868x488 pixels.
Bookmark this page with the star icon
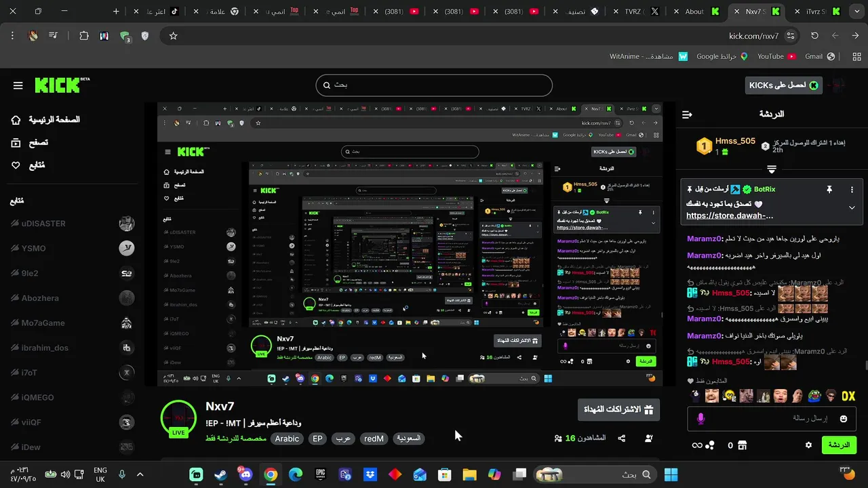[173, 36]
